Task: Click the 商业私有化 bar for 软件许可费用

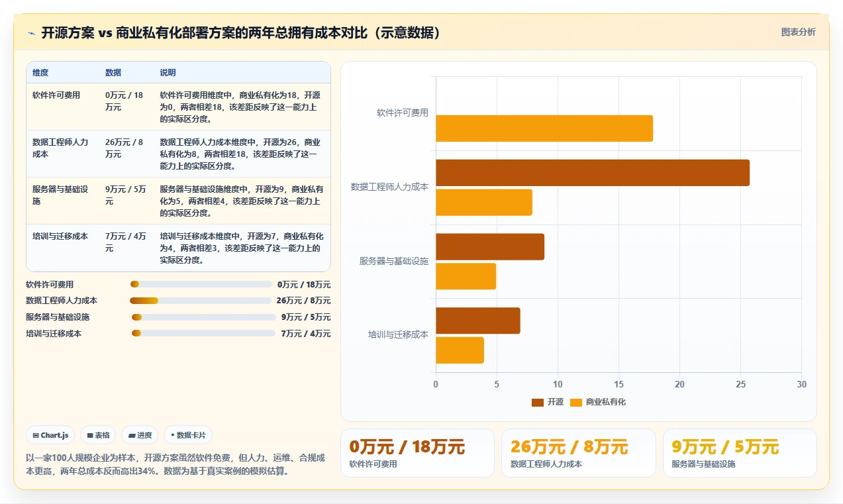Action: tap(544, 128)
